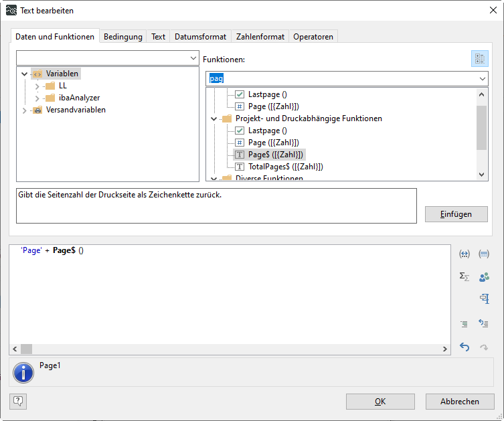The width and height of the screenshot is (504, 421).
Task: Select the TotalPages$ ([{Zahl}]) function
Action: tap(285, 167)
